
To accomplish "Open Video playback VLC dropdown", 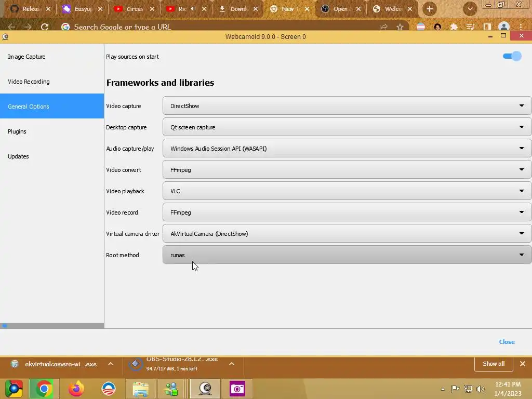I will pos(347,191).
